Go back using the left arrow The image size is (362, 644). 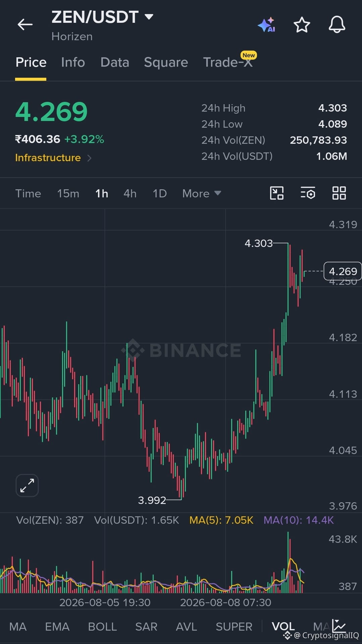tap(25, 24)
